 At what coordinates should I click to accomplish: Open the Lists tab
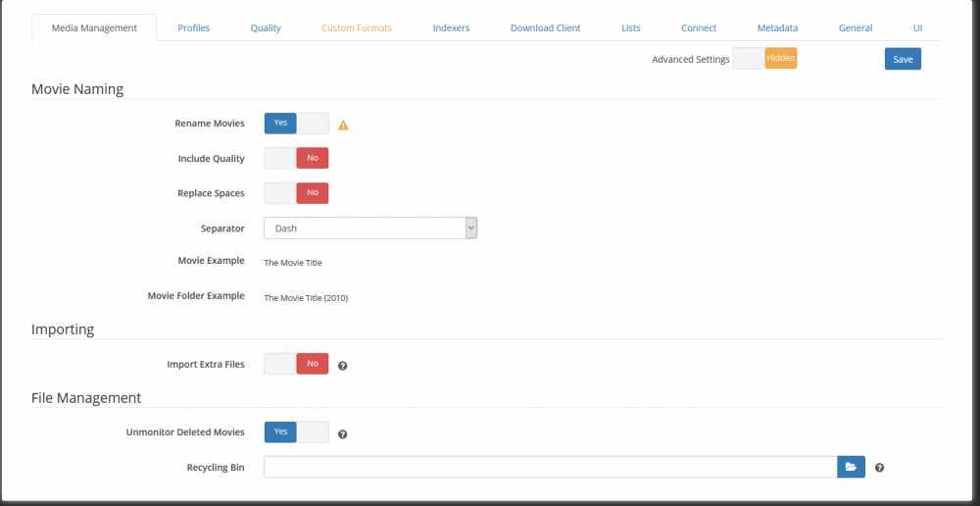coord(631,27)
